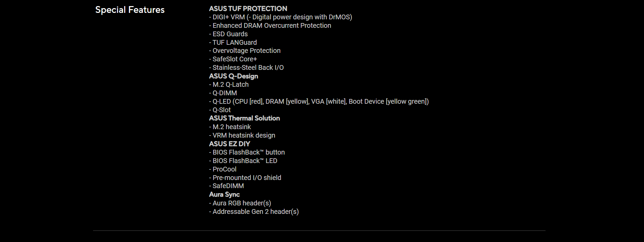Viewport: 644px width, 242px height.
Task: Select the Pre-mounted I/O shield line
Action: (245, 178)
